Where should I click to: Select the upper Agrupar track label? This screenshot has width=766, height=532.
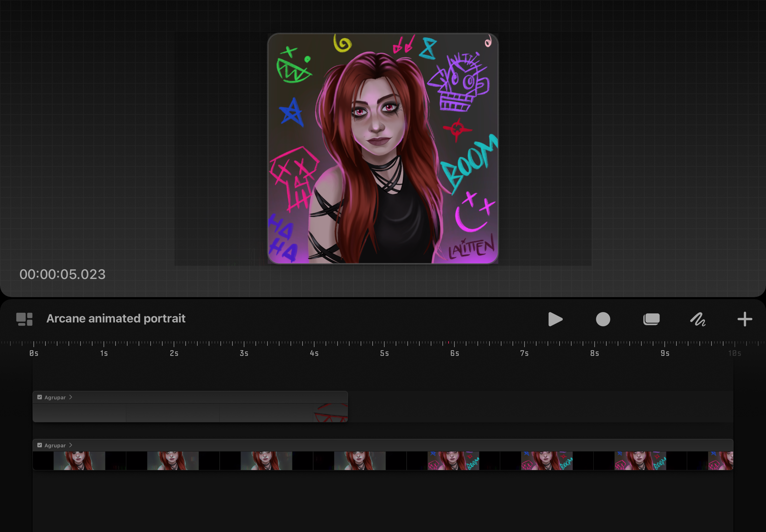click(55, 397)
